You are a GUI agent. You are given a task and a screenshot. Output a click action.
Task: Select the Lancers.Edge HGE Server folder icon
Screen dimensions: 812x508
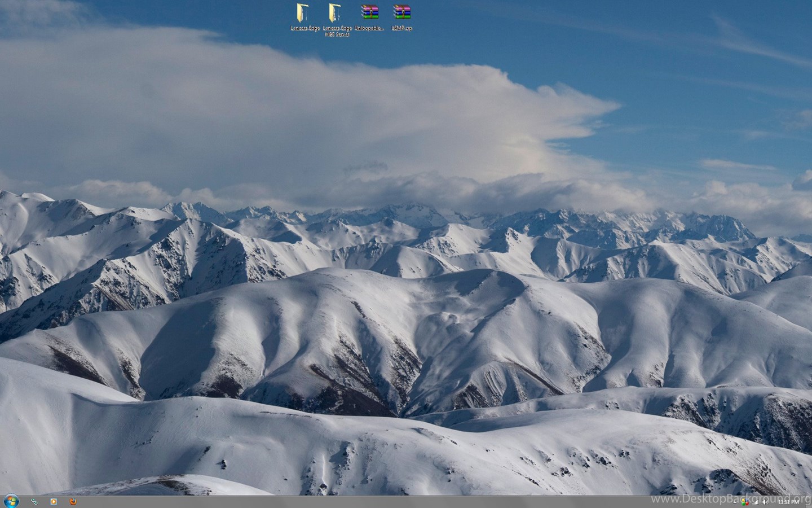336,12
